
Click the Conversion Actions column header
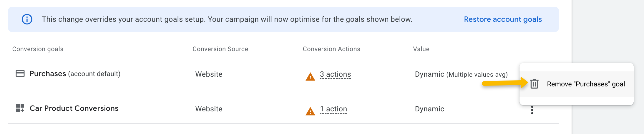point(331,49)
